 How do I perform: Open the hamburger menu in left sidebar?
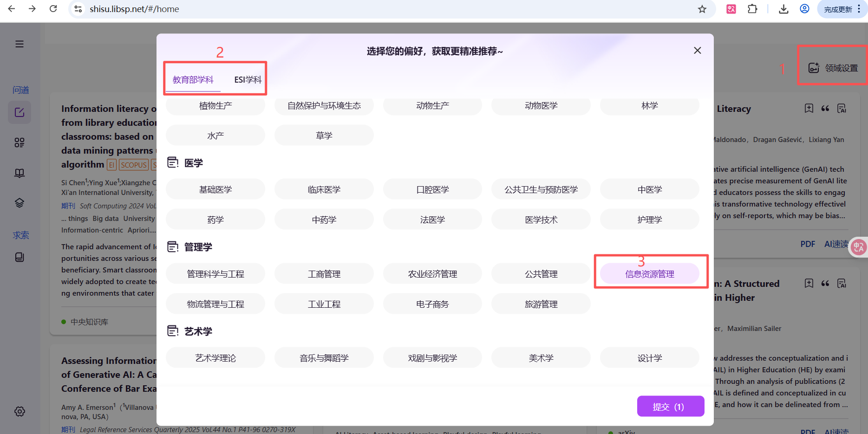point(20,44)
